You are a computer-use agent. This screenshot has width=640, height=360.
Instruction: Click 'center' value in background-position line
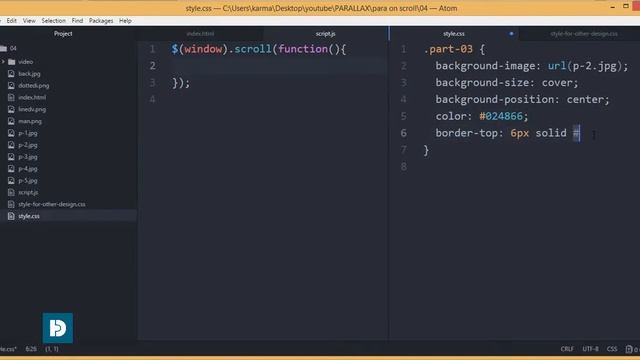coord(585,100)
